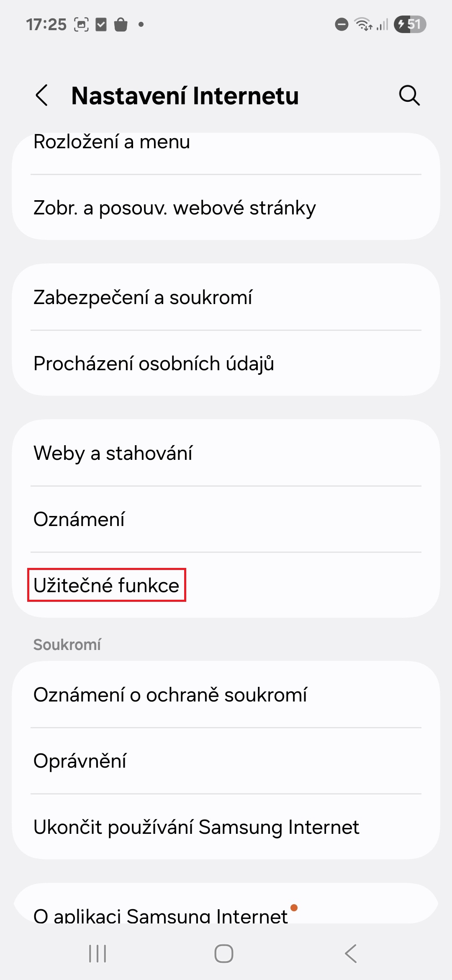Tap Ukončit používání Samsung Internet
Screen dimensions: 452x980
[226, 827]
